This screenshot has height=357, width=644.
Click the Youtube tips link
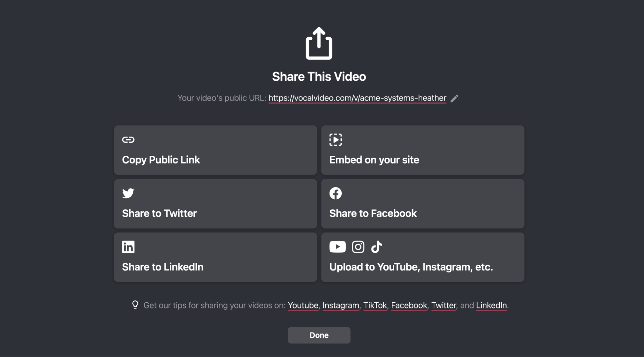tap(303, 305)
